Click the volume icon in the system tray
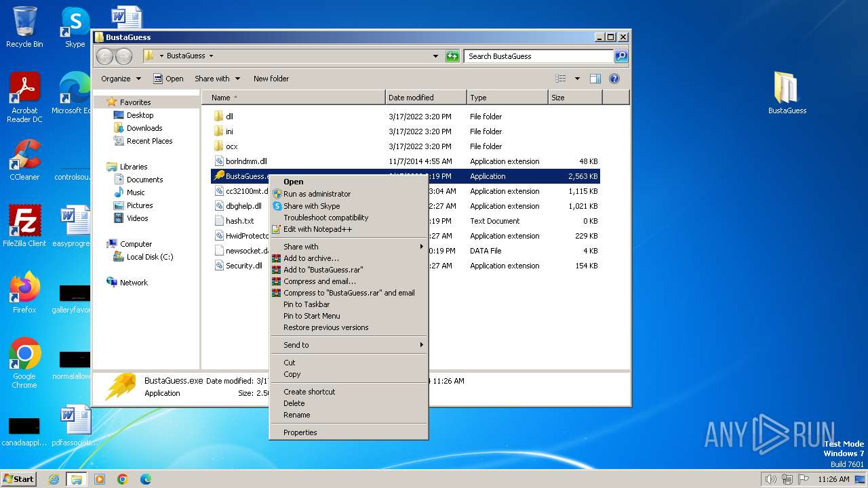 tap(770, 479)
